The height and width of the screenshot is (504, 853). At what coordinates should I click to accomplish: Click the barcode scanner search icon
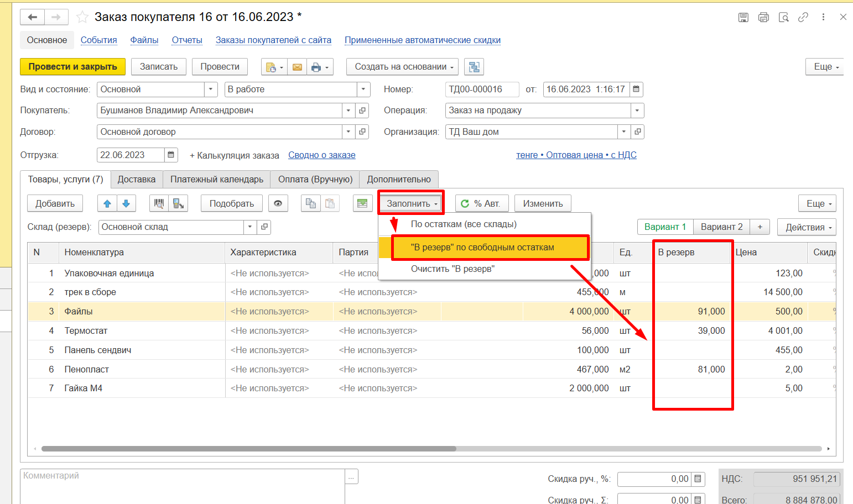[159, 203]
